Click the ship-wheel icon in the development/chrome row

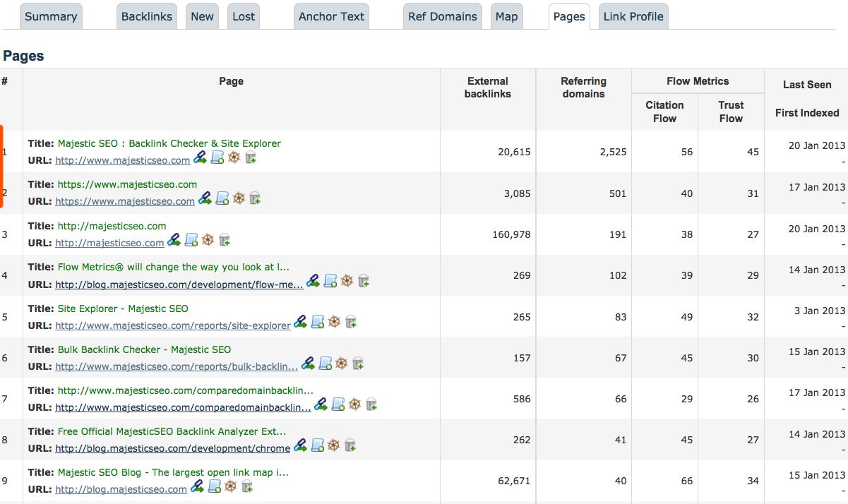[x=334, y=444]
